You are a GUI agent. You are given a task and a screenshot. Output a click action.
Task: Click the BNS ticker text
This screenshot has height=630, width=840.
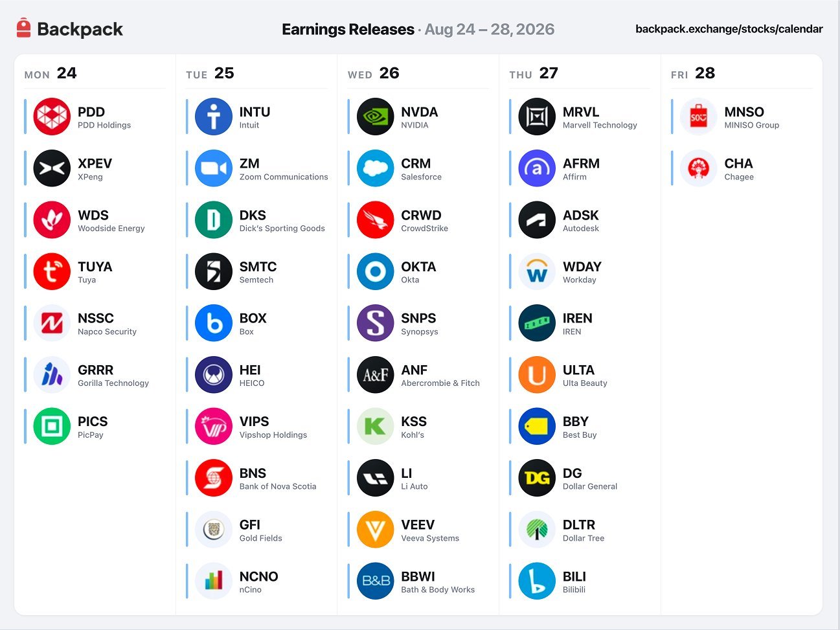[x=253, y=473]
